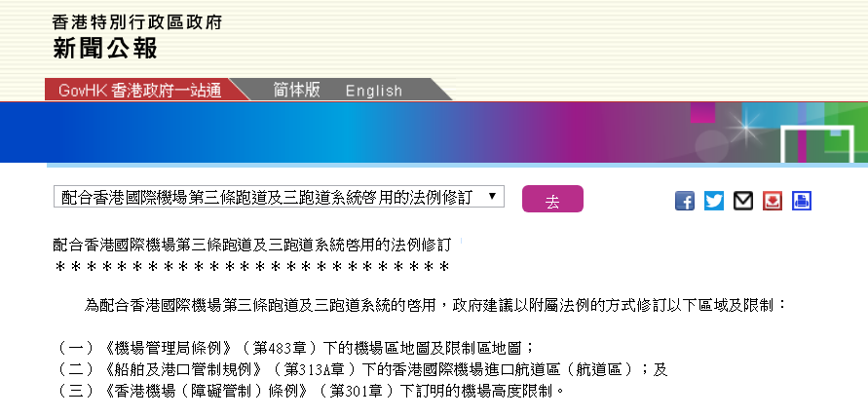Switch to 简体版 version

297,90
